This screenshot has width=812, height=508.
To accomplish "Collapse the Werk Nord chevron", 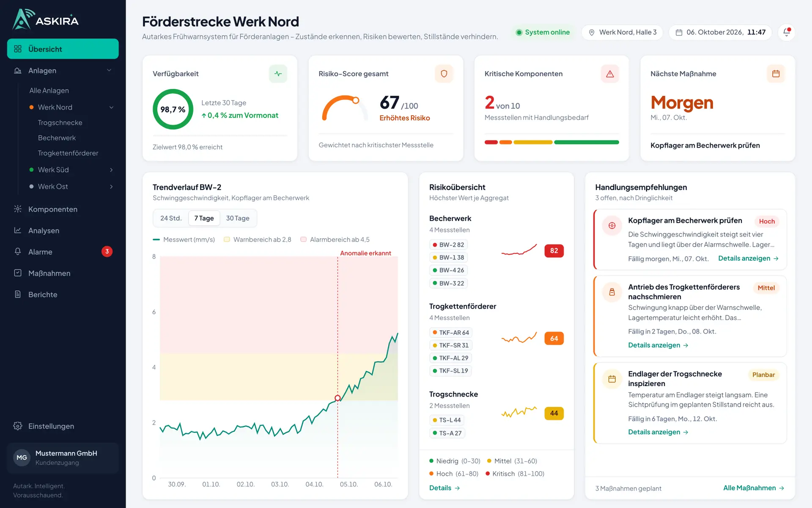I will click(111, 107).
